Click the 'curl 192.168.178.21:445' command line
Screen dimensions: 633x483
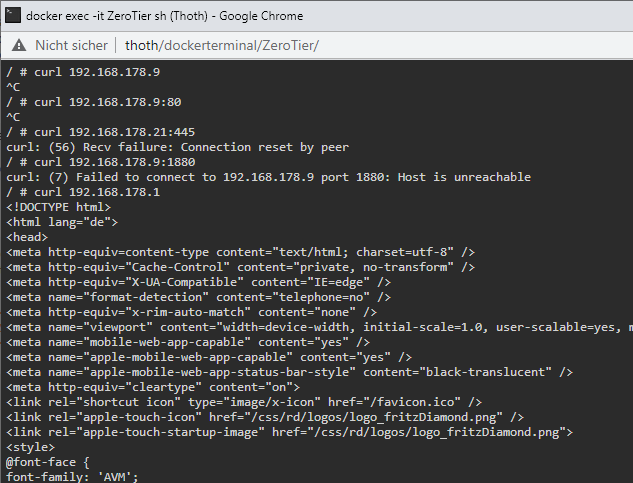point(101,132)
